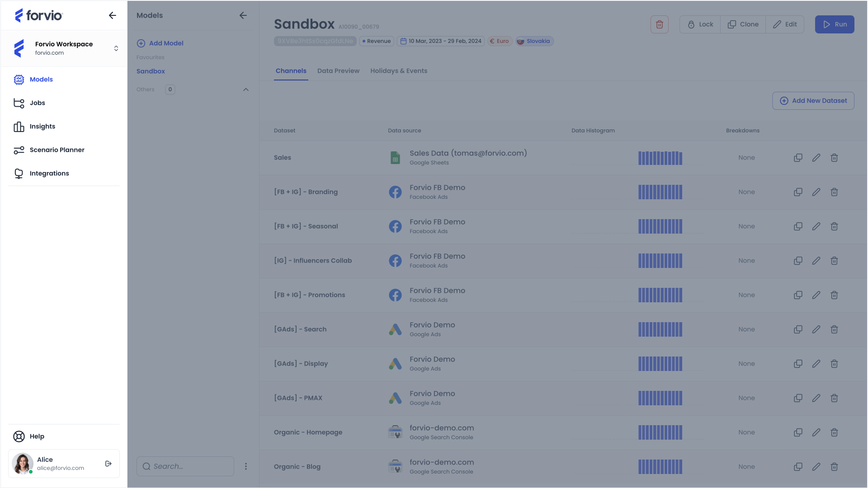This screenshot has width=868, height=488.
Task: Open the Forvio Workspace switcher
Action: (64, 48)
